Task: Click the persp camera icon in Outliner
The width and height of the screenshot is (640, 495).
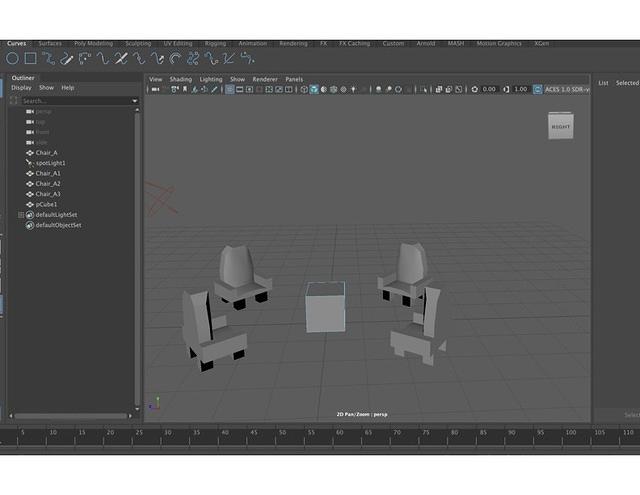Action: point(30,111)
